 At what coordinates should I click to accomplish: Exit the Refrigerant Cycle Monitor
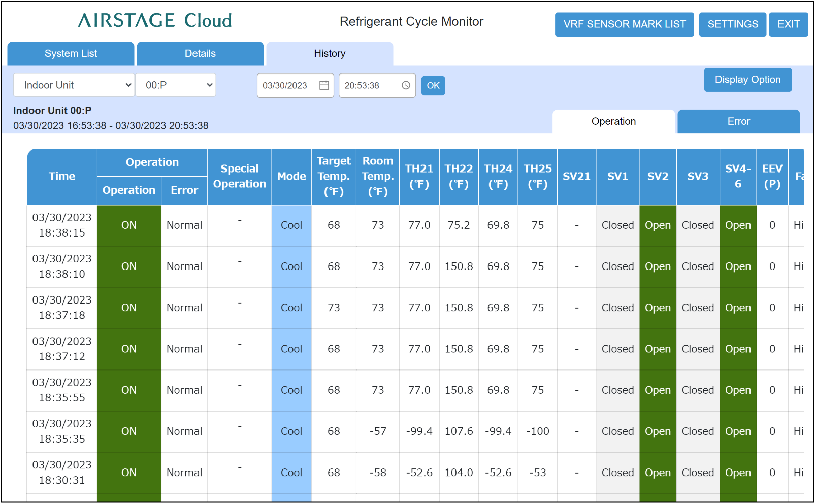(x=788, y=24)
